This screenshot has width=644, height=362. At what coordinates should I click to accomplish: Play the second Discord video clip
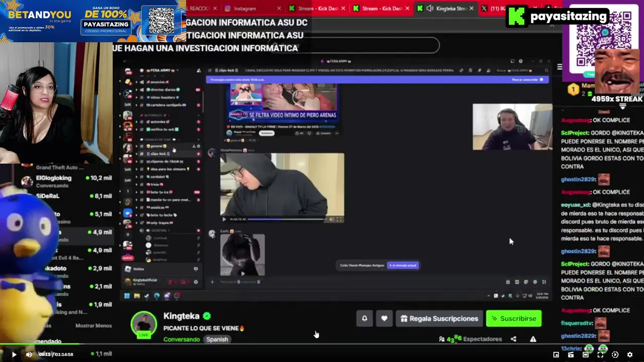click(x=243, y=274)
